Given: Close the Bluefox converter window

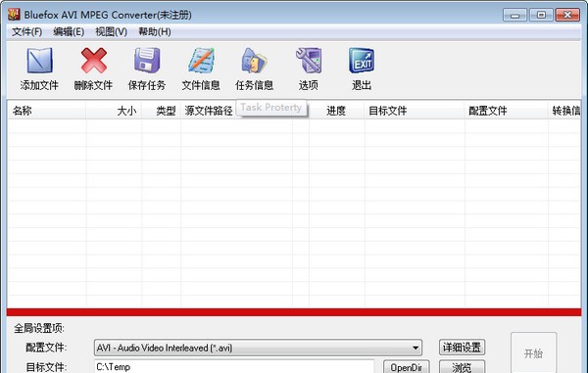Looking at the screenshot, I should tap(567, 15).
